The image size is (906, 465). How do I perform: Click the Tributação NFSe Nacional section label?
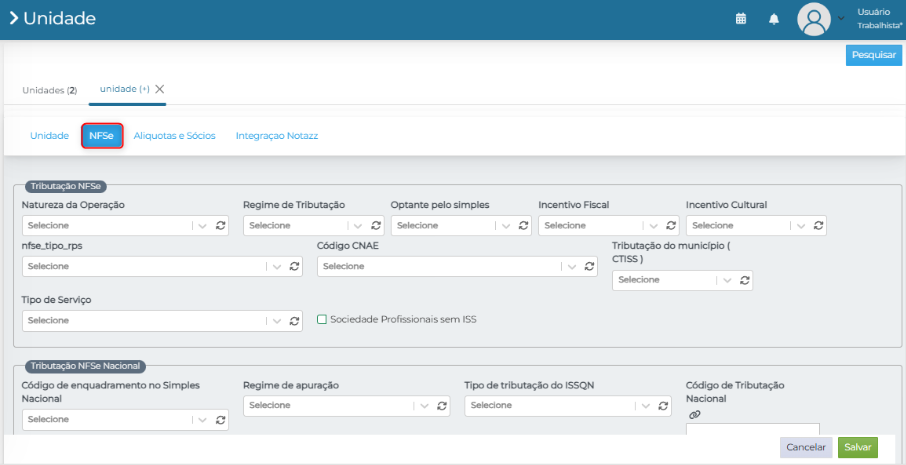(85, 366)
